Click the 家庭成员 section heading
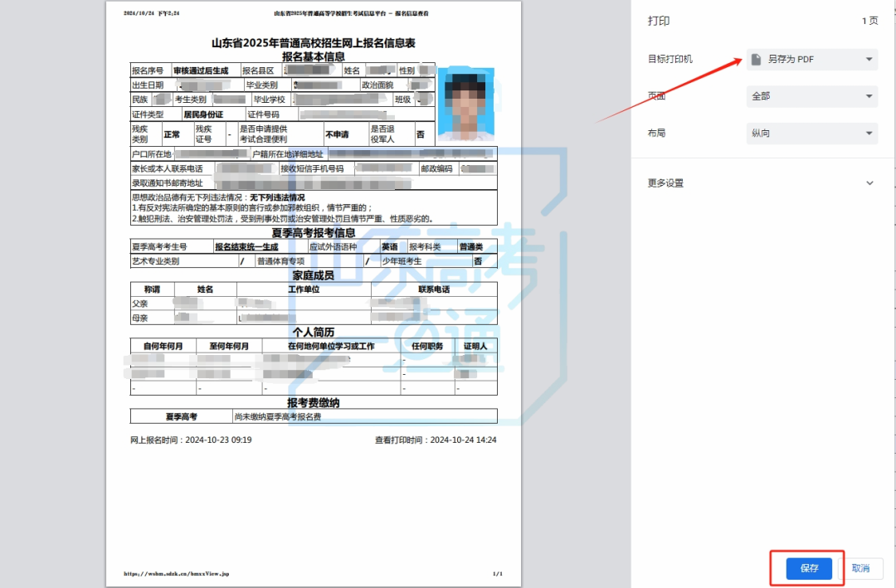Screen dimensions: 896x588 [x=313, y=275]
